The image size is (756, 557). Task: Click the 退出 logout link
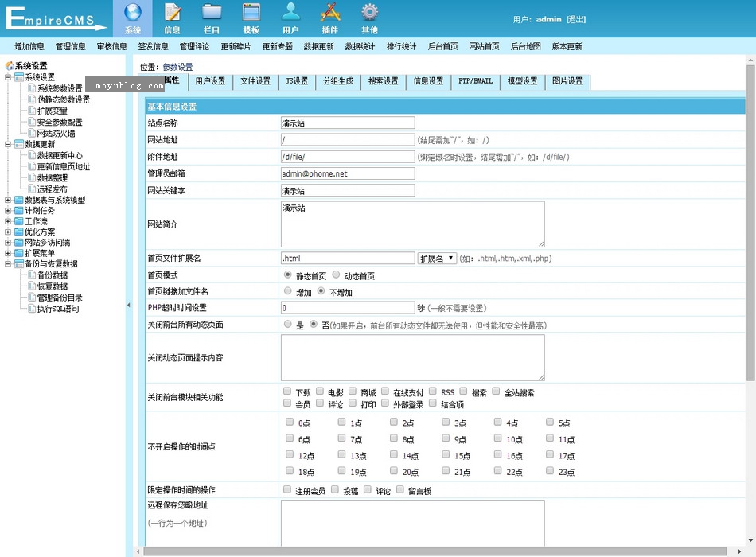pyautogui.click(x=576, y=19)
